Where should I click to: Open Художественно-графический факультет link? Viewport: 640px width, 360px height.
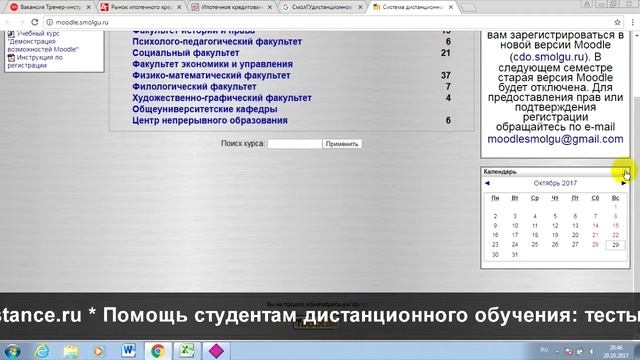[x=222, y=98]
